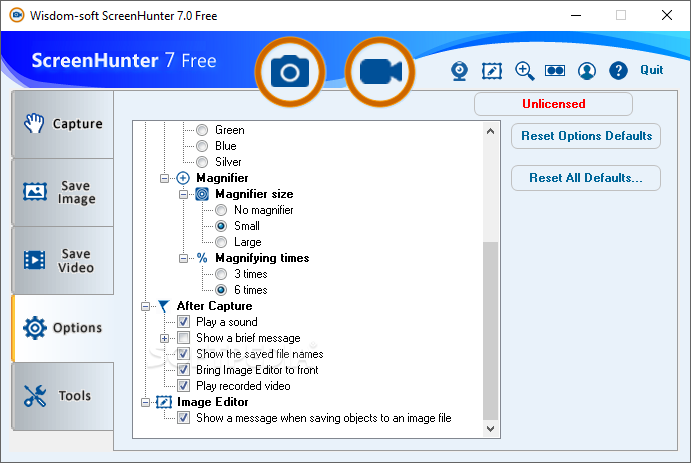The width and height of the screenshot is (691, 463).
Task: Select the Options tab
Action: click(x=63, y=328)
